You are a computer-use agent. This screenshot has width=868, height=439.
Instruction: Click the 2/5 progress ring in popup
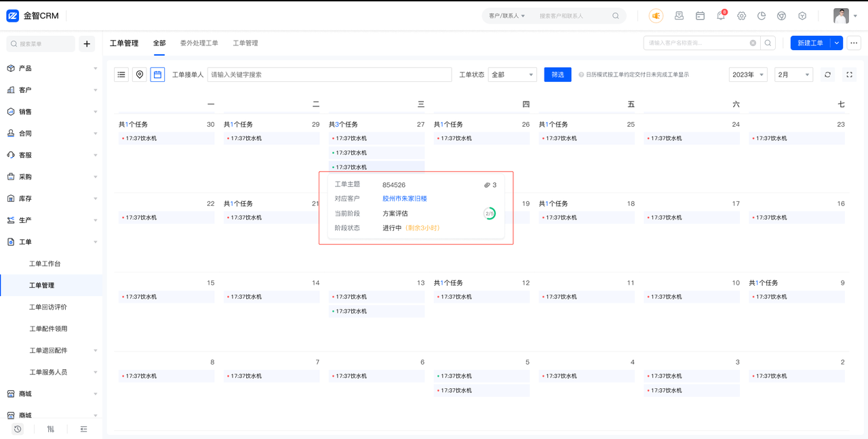coord(490,213)
